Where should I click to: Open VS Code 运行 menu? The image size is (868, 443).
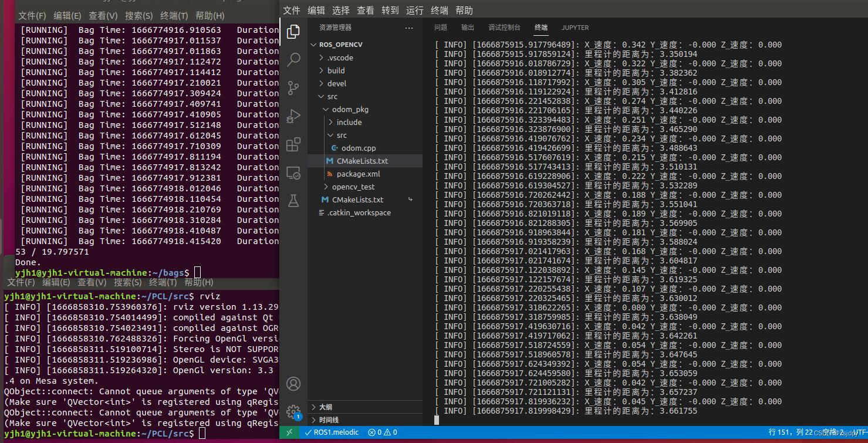click(414, 11)
